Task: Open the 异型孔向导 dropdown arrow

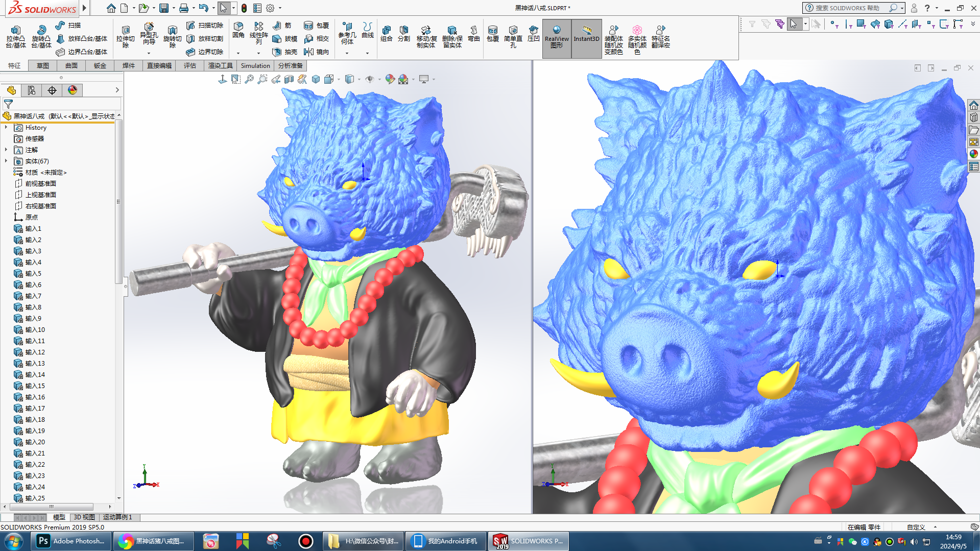Action: pyautogui.click(x=149, y=53)
